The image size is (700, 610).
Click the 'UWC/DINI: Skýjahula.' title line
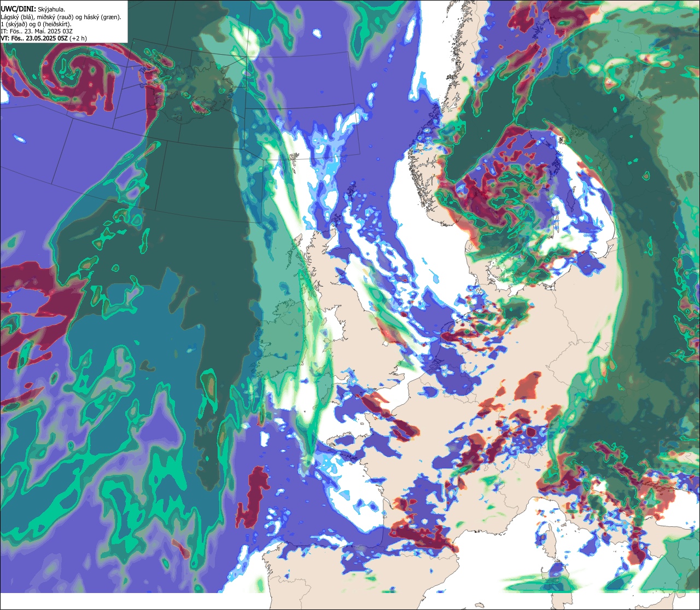pos(32,9)
